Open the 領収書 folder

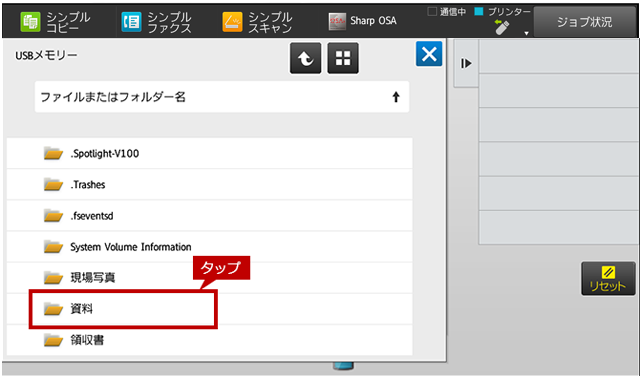tap(209, 340)
